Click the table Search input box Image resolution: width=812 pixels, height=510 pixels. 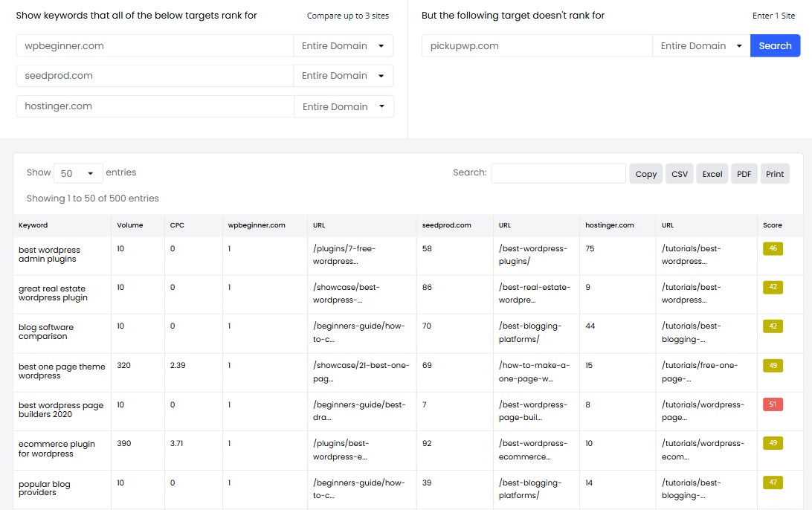click(x=558, y=173)
